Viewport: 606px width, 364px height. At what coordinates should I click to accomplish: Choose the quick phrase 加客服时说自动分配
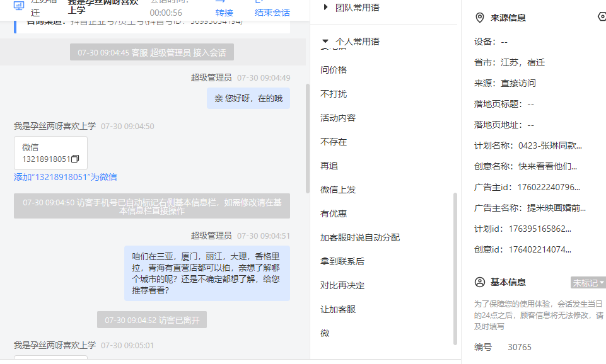click(360, 237)
